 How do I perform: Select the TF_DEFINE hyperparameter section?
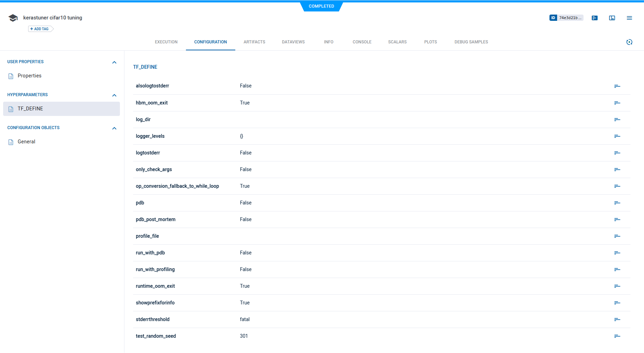[x=30, y=109]
